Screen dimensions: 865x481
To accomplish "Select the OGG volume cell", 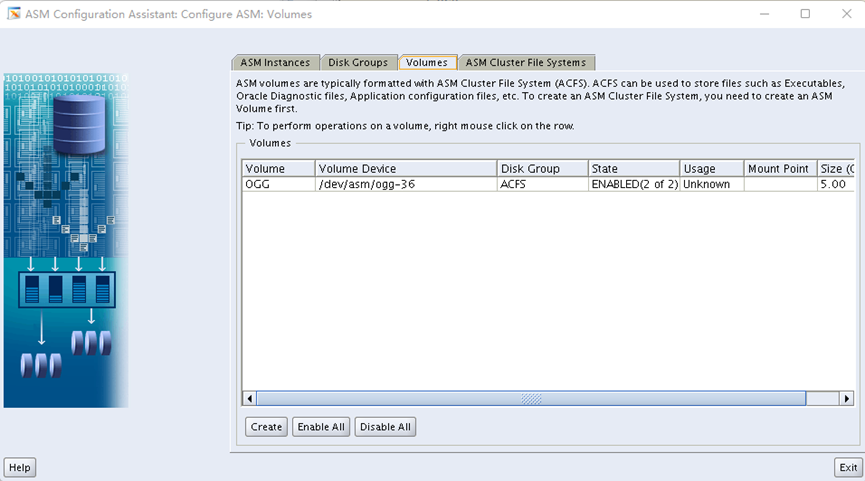I will [279, 184].
